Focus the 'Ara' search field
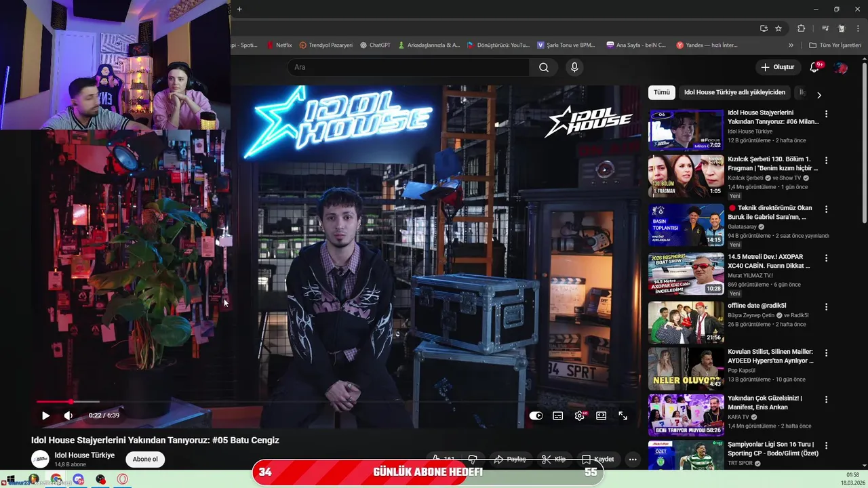Viewport: 868px width, 488px height. (x=409, y=67)
